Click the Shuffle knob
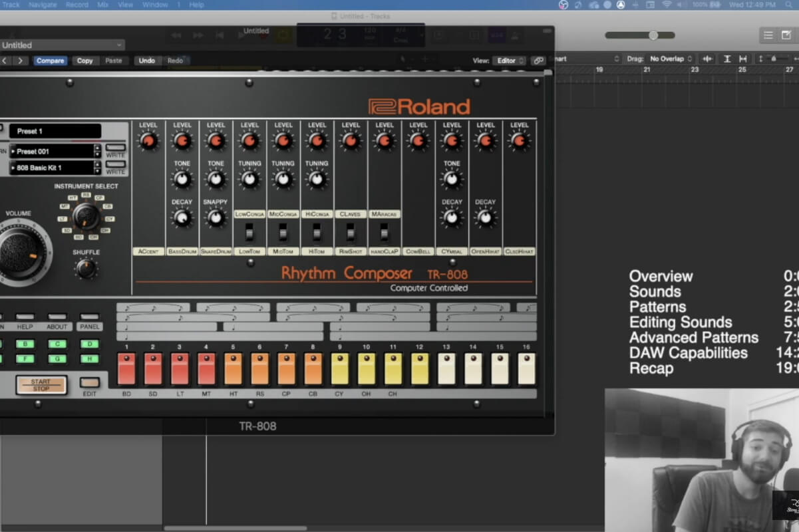This screenshot has height=532, width=799. click(85, 268)
